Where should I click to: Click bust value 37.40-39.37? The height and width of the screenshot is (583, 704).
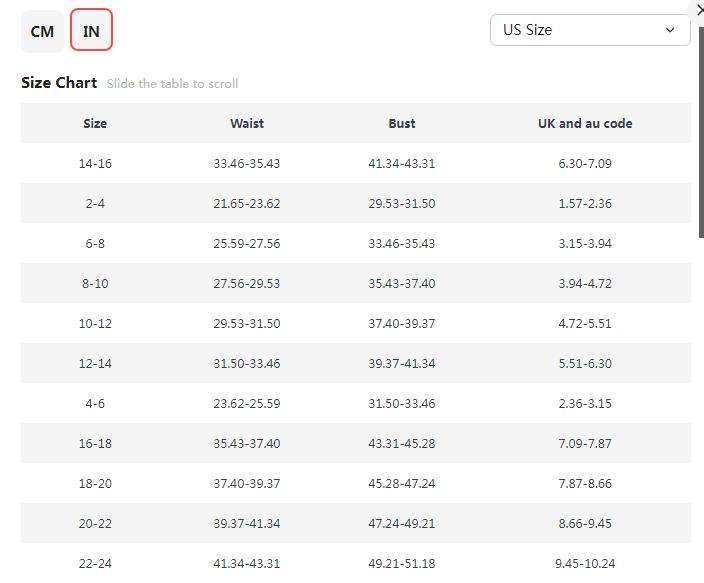pyautogui.click(x=402, y=323)
